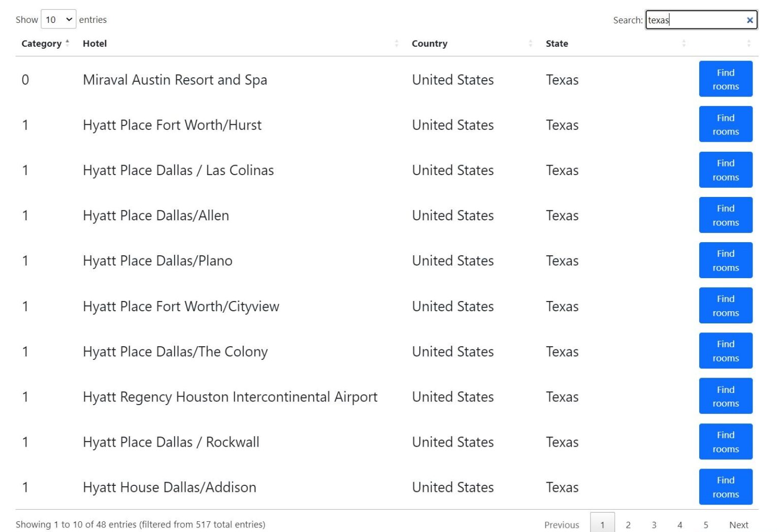
Task: Go to page 5 of results
Action: (x=705, y=525)
